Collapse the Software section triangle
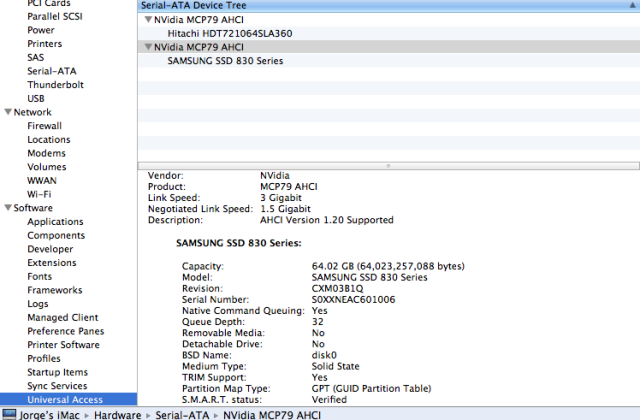This screenshot has width=640, height=420. (x=8, y=208)
